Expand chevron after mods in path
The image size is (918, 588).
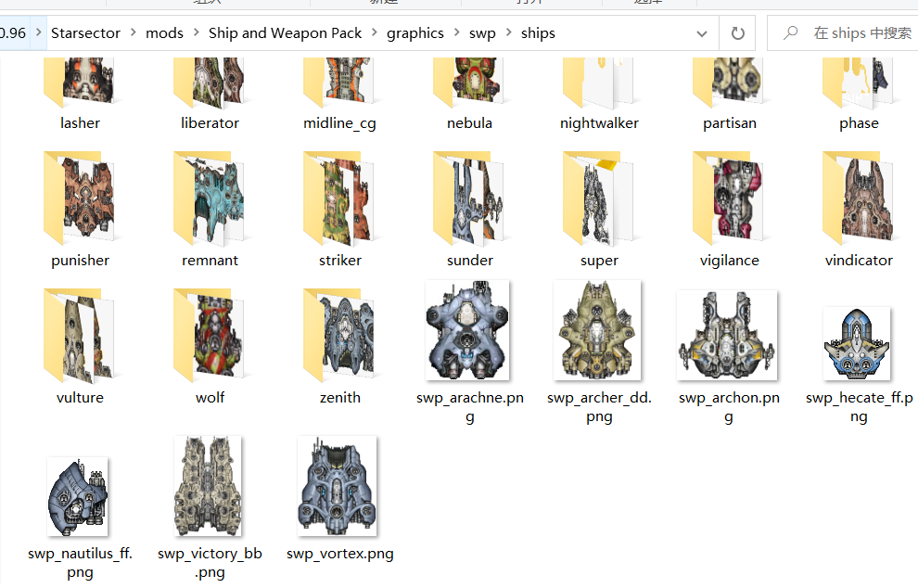(x=197, y=33)
